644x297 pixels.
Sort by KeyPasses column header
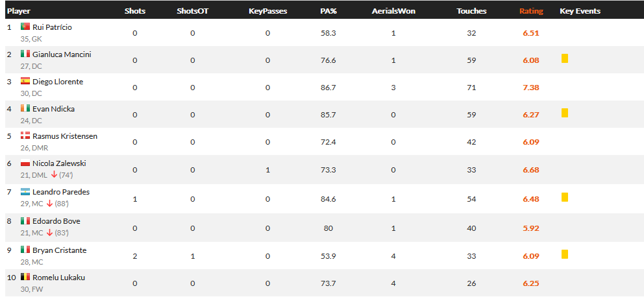267,11
